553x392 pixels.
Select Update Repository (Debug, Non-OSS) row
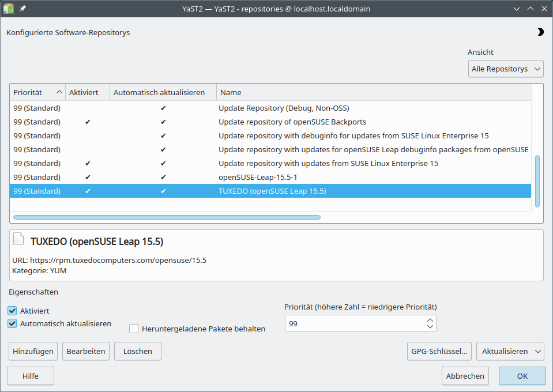click(x=270, y=108)
